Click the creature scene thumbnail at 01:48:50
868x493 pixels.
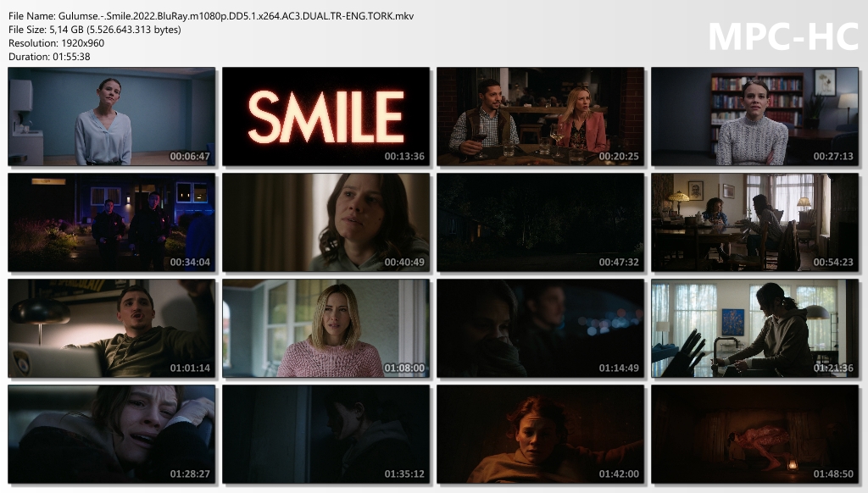(x=754, y=435)
